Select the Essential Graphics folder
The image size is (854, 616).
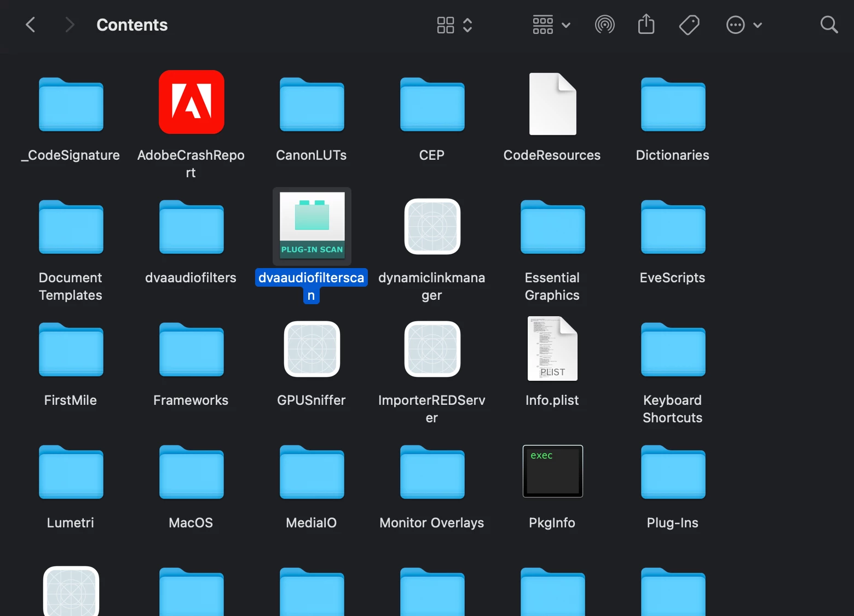pos(553,227)
